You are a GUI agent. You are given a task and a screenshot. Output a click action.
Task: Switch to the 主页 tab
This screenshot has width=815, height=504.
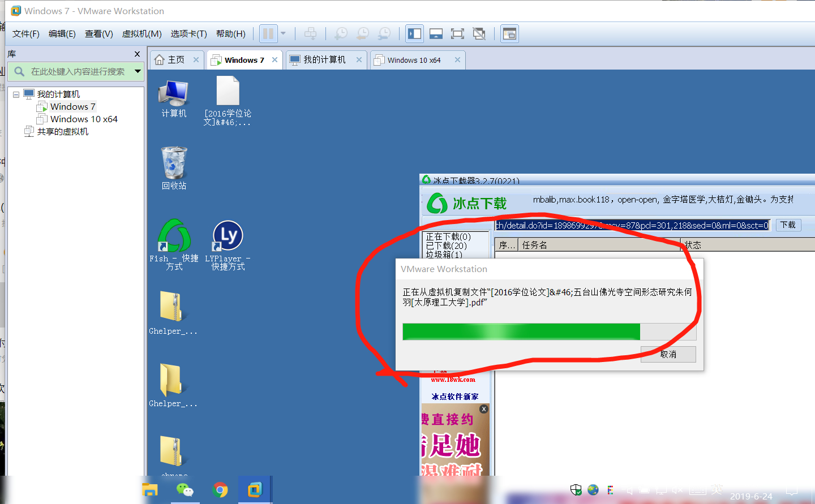coord(176,60)
